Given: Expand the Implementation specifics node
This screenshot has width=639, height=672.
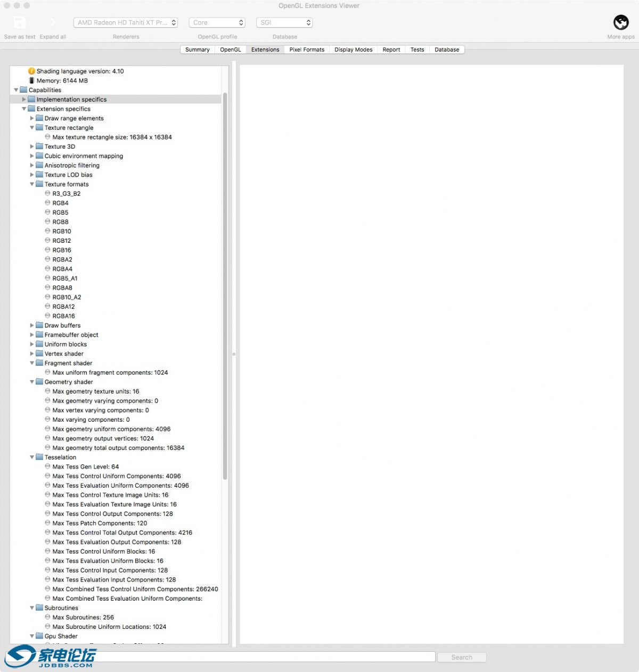Looking at the screenshot, I should pyautogui.click(x=24, y=100).
